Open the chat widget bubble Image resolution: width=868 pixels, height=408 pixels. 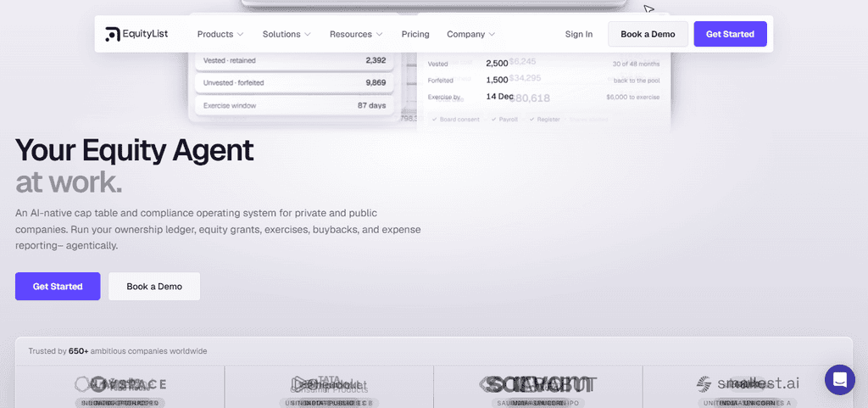point(839,380)
